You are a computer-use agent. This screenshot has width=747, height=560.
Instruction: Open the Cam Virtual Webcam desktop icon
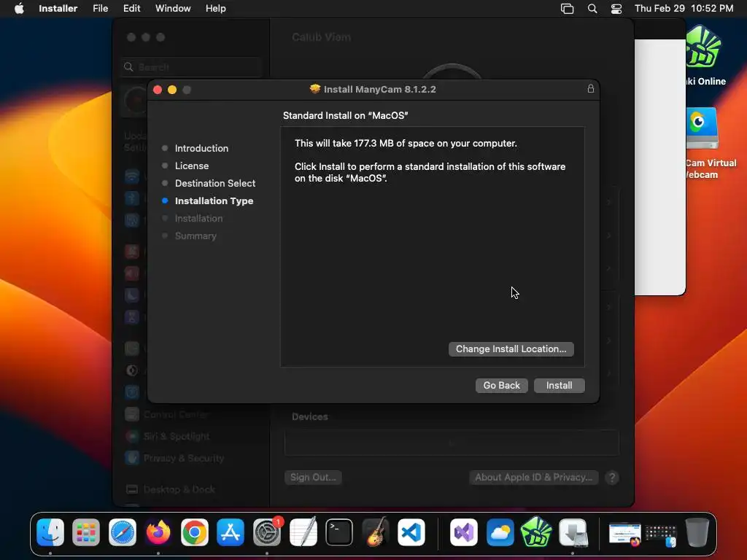pyautogui.click(x=703, y=128)
